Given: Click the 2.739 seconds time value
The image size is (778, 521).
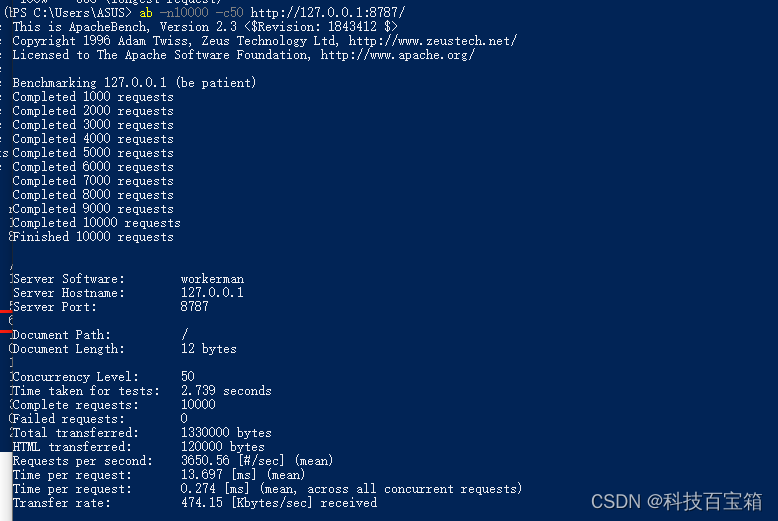Looking at the screenshot, I should [x=226, y=391].
